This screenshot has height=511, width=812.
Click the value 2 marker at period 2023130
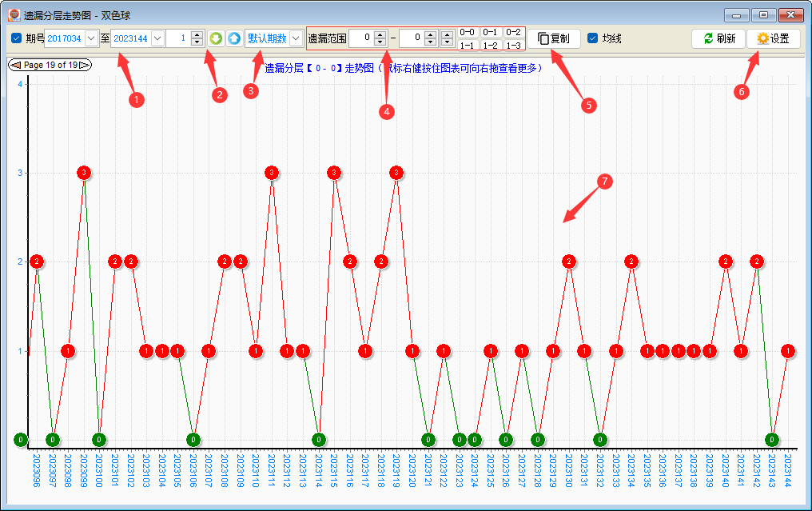click(x=569, y=261)
